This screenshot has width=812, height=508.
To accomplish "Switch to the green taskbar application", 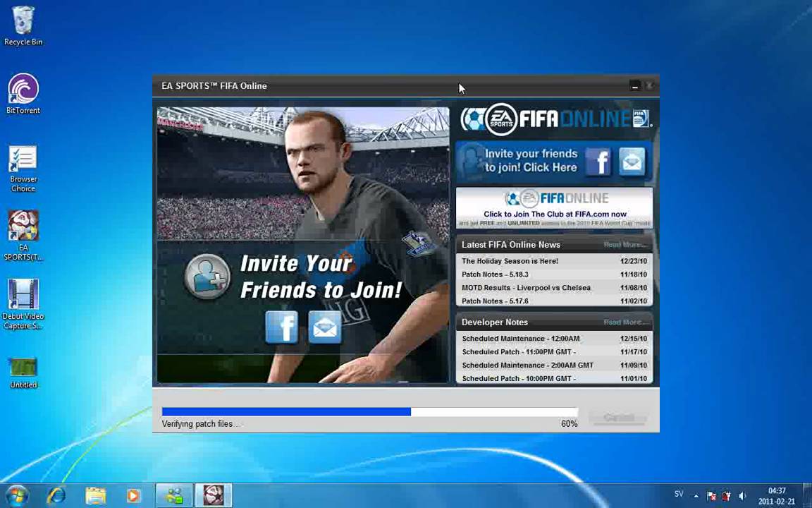I will (x=175, y=496).
